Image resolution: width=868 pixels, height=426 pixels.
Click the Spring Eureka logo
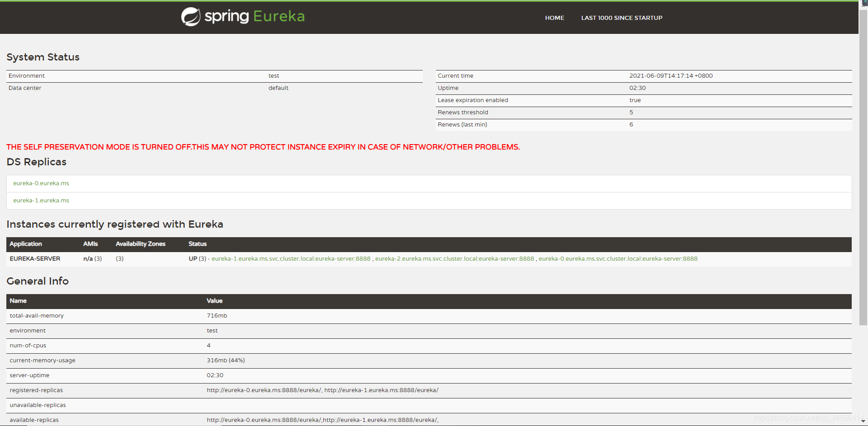pos(243,17)
